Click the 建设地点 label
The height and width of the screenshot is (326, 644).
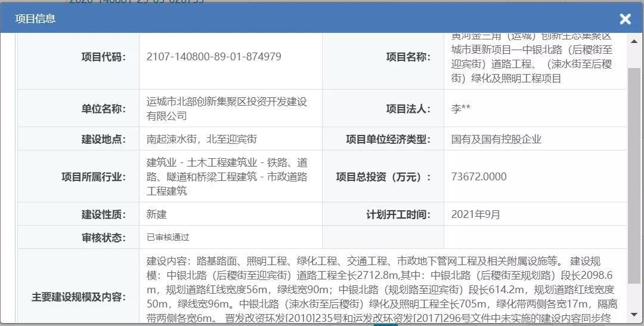click(x=104, y=139)
